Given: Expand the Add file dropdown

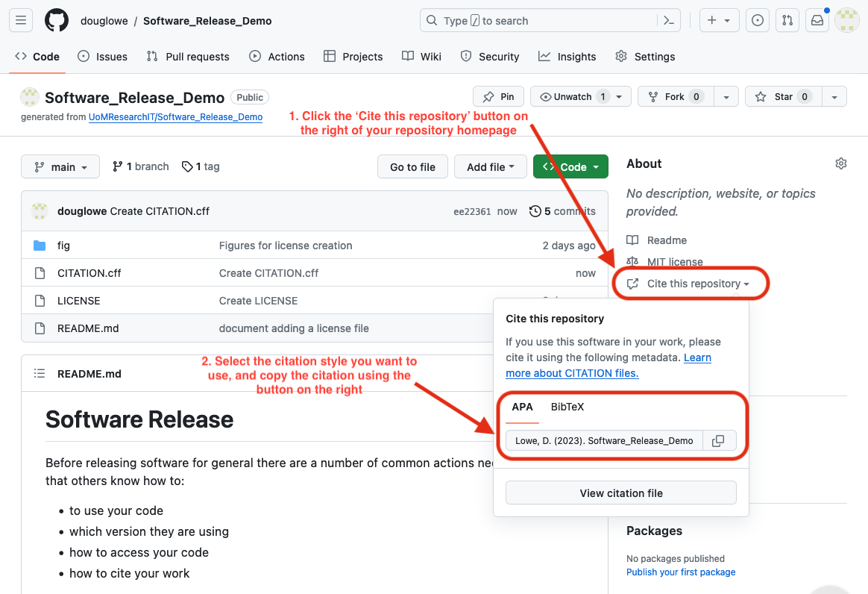Looking at the screenshot, I should tap(490, 167).
